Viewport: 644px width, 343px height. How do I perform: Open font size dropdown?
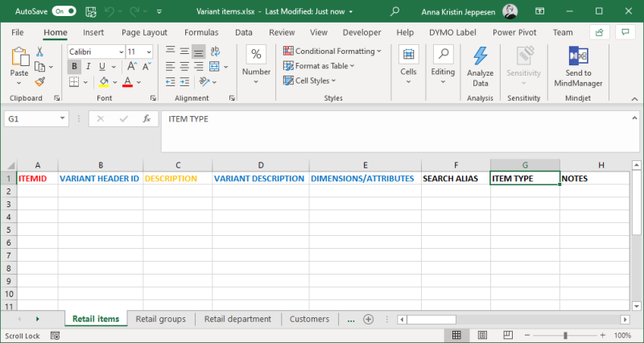point(149,52)
